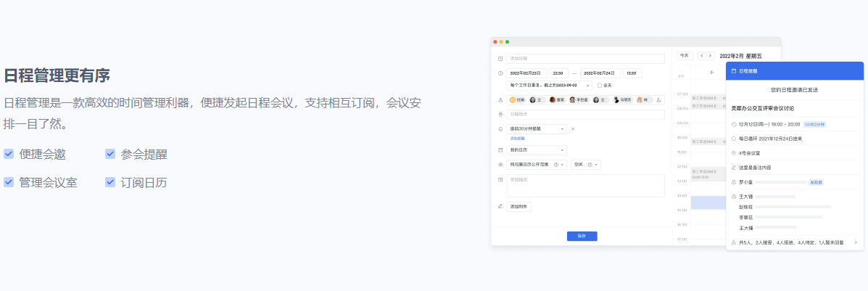The width and height of the screenshot is (868, 291).
Task: Go to previous day arrow
Action: click(x=702, y=56)
